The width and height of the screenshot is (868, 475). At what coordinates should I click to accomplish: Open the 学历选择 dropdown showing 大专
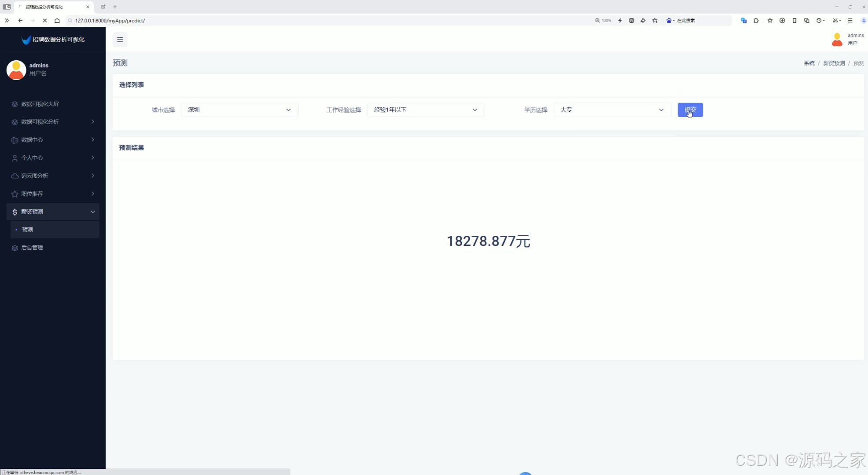coord(612,110)
